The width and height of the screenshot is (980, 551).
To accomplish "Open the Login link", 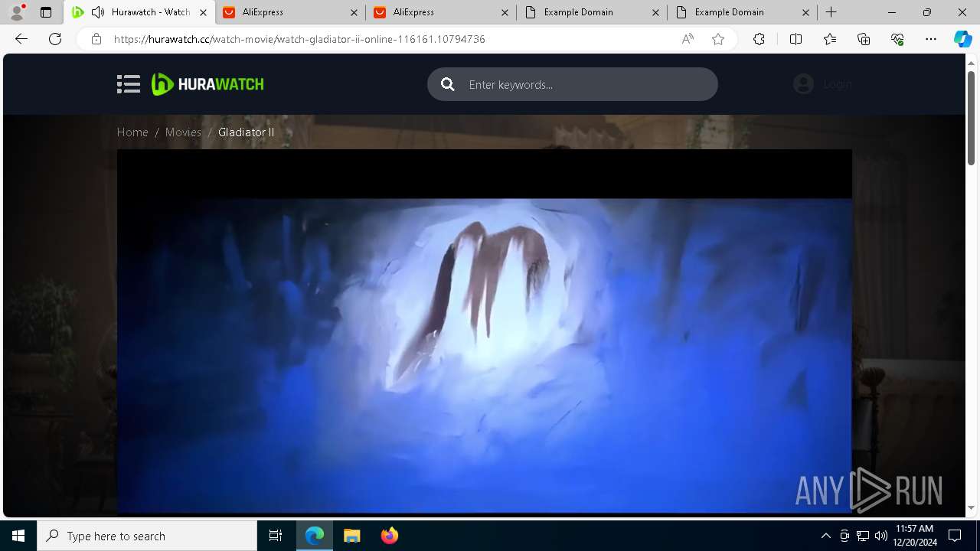I will coord(838,84).
